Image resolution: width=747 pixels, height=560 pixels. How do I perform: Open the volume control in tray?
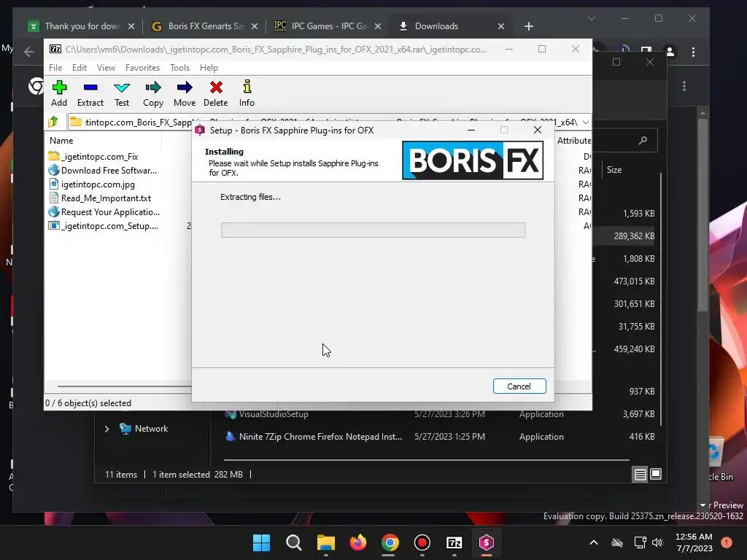coord(657,542)
